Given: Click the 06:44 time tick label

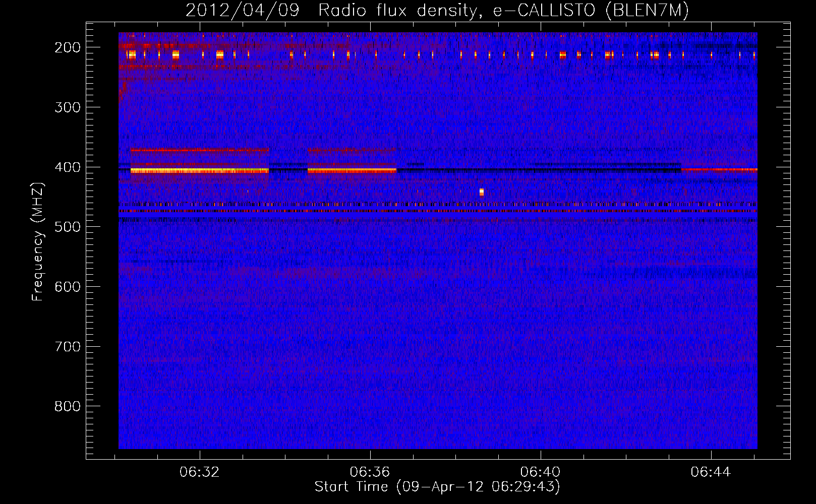Looking at the screenshot, I should tap(711, 472).
